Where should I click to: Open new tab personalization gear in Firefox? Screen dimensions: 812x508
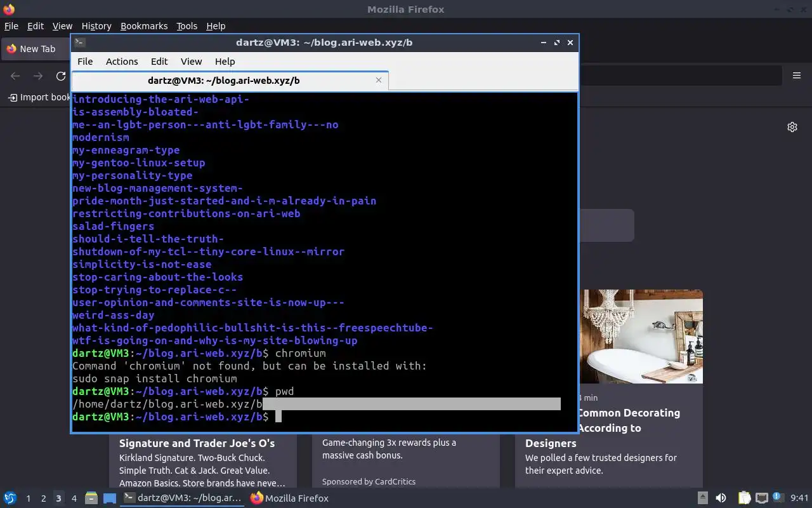[x=792, y=127]
